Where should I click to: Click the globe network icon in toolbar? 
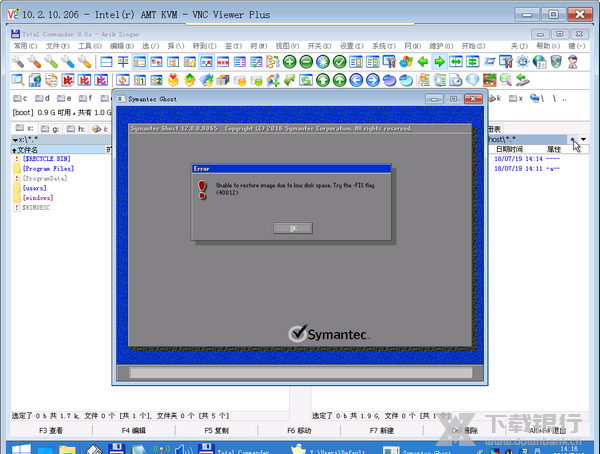tap(540, 62)
